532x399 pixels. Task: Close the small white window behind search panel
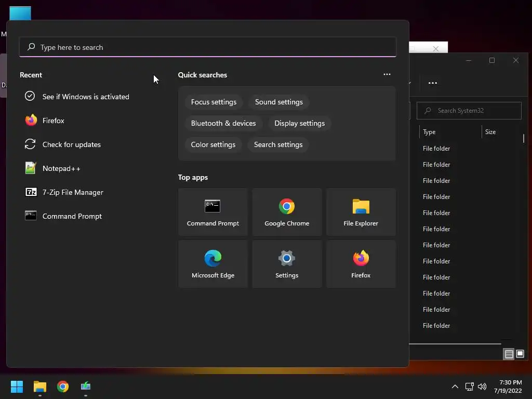(x=436, y=49)
